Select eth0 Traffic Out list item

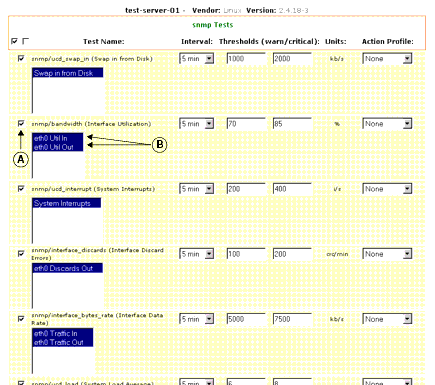click(x=63, y=342)
